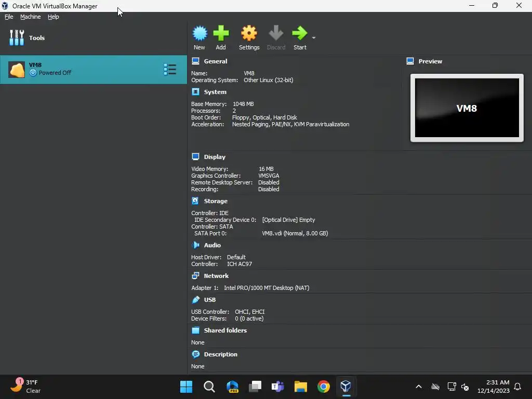532x399 pixels.
Task: Open taskbar Search icon
Action: point(209,387)
